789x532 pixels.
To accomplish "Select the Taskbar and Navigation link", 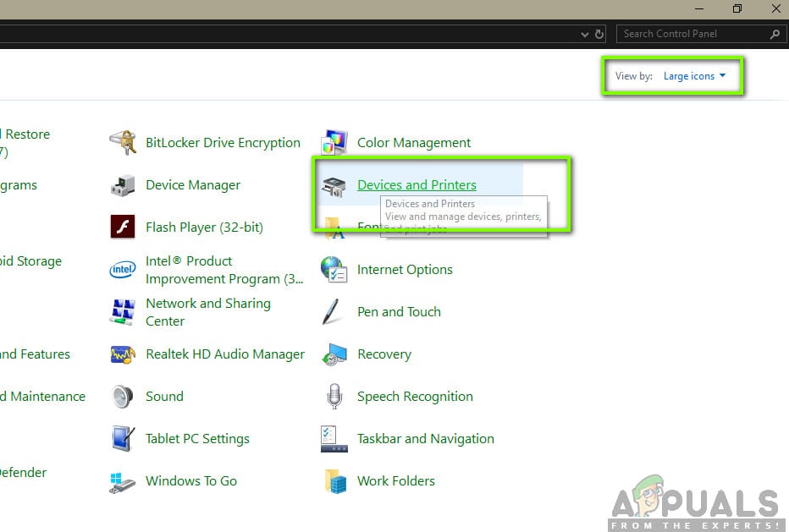I will click(425, 439).
